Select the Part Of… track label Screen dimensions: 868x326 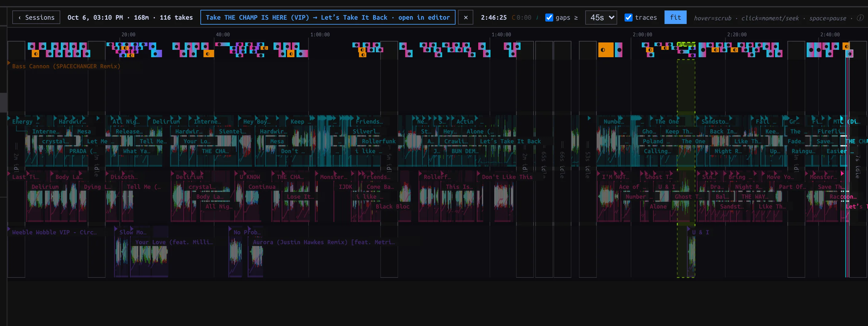(792, 187)
